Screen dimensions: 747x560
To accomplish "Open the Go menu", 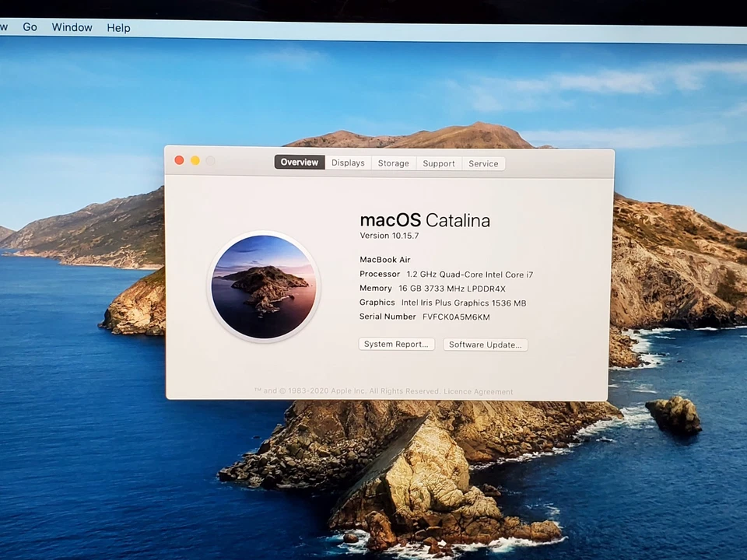I will [x=30, y=27].
